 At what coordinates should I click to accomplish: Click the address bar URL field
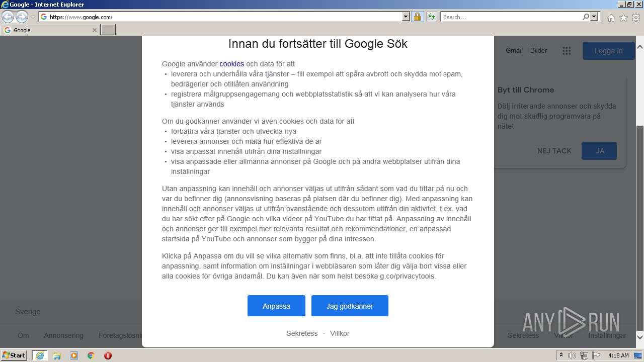coord(220,17)
